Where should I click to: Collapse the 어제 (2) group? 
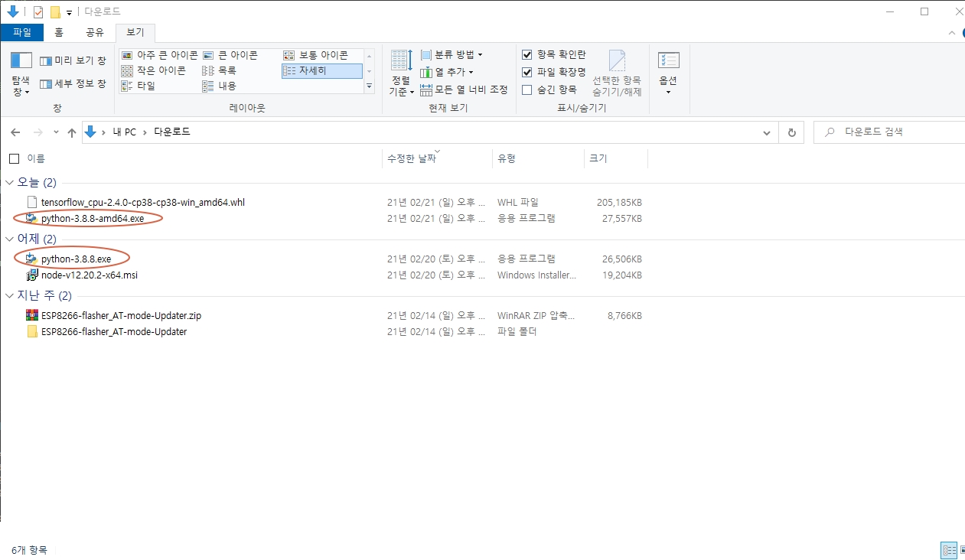point(9,239)
